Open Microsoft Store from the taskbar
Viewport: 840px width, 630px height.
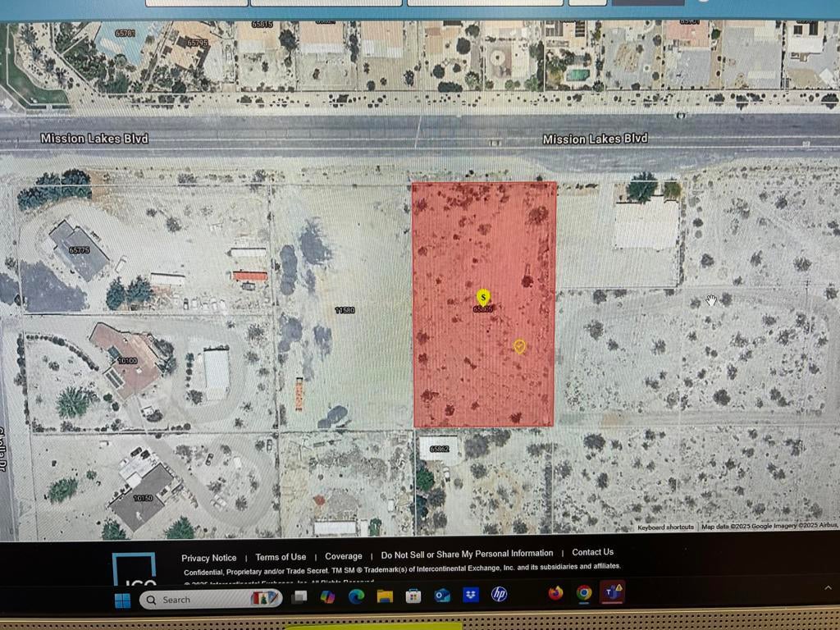(413, 596)
